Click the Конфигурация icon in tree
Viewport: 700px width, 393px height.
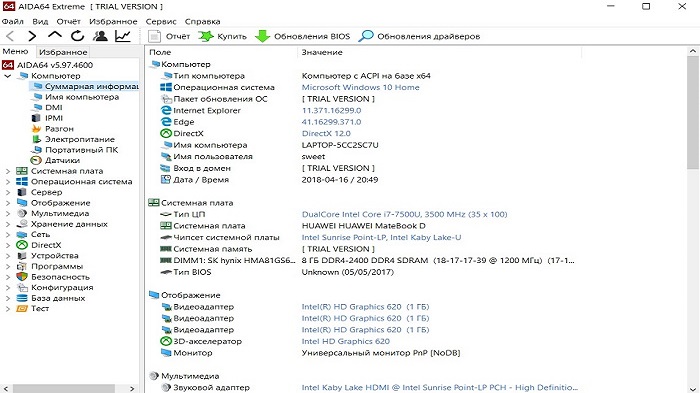pyautogui.click(x=21, y=288)
